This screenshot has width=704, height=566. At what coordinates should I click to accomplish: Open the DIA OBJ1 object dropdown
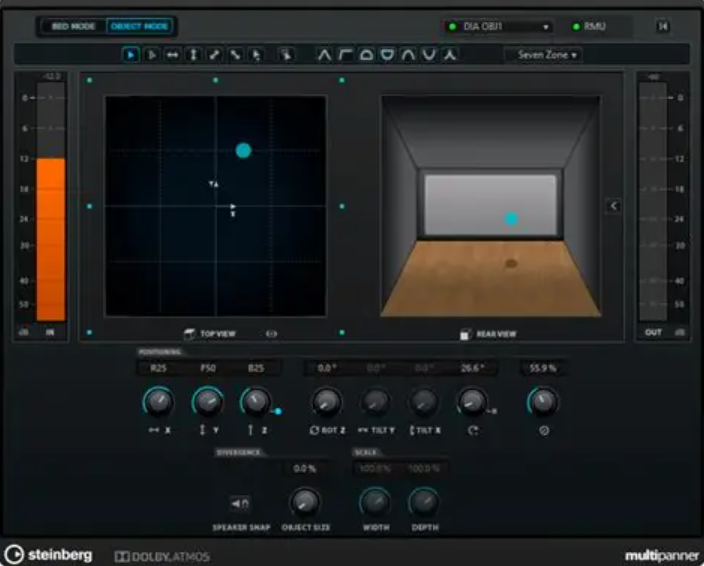pyautogui.click(x=499, y=27)
